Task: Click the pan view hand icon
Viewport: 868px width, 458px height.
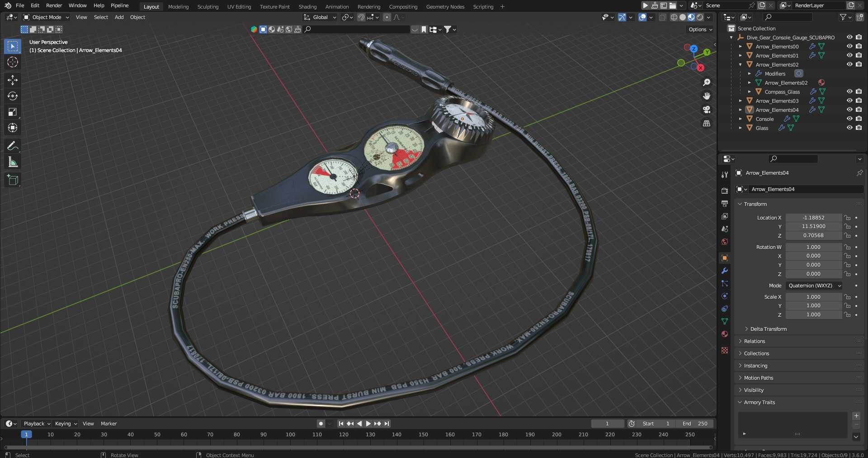Action: tap(707, 96)
